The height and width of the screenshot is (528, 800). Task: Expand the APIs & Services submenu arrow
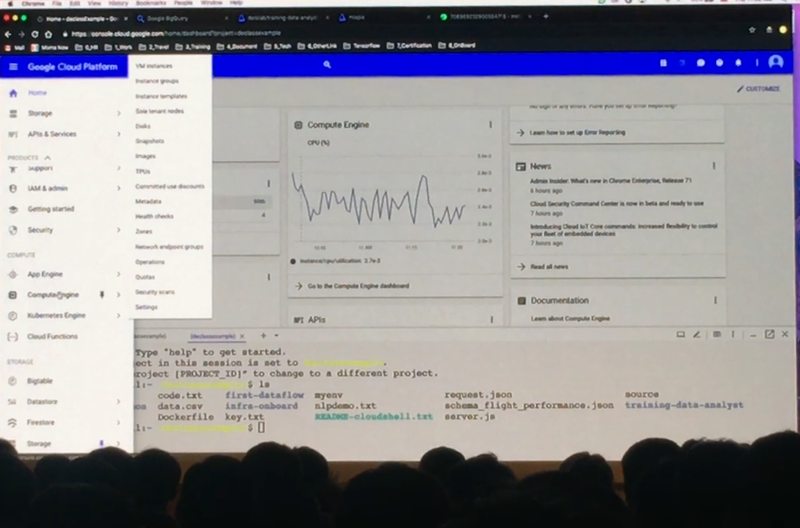(118, 134)
